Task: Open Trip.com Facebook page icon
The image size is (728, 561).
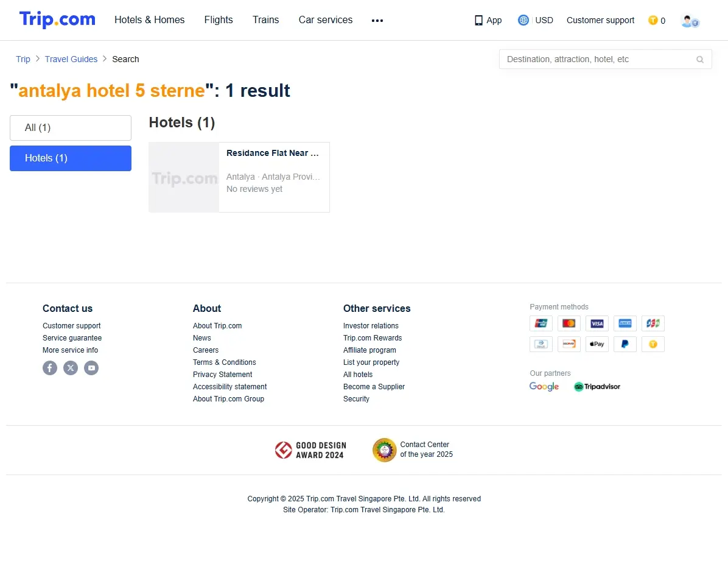Action: pos(50,368)
